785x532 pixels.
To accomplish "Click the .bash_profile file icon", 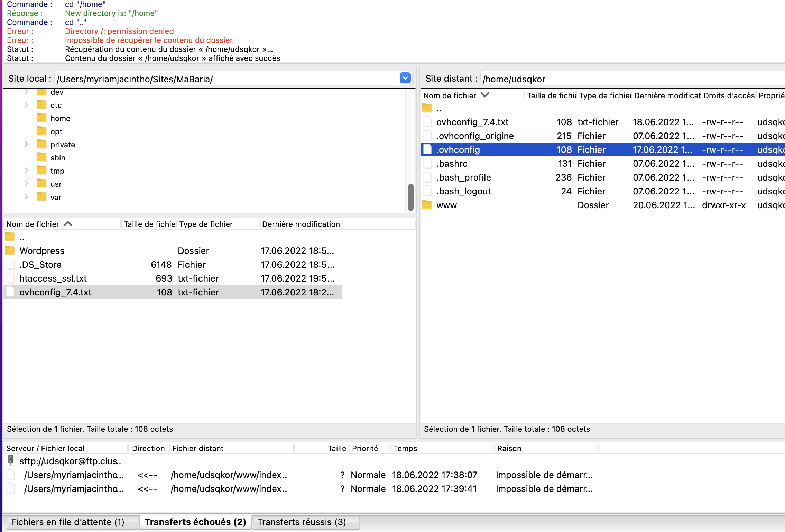I will 428,177.
